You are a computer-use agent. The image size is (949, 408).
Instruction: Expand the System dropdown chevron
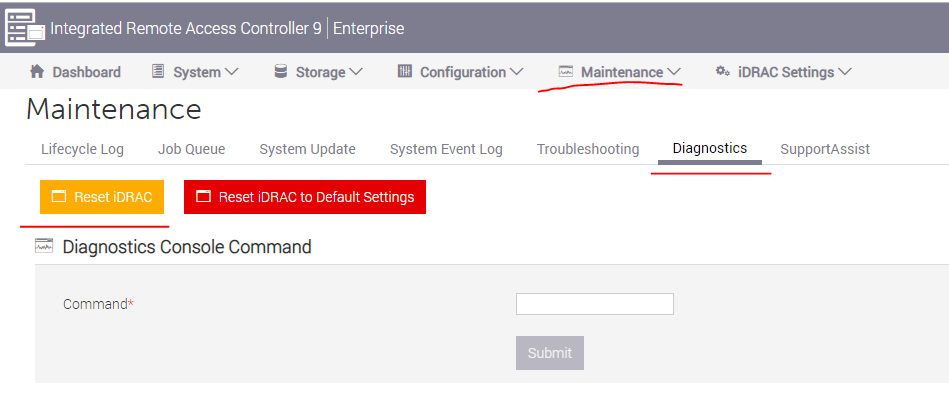coord(232,71)
